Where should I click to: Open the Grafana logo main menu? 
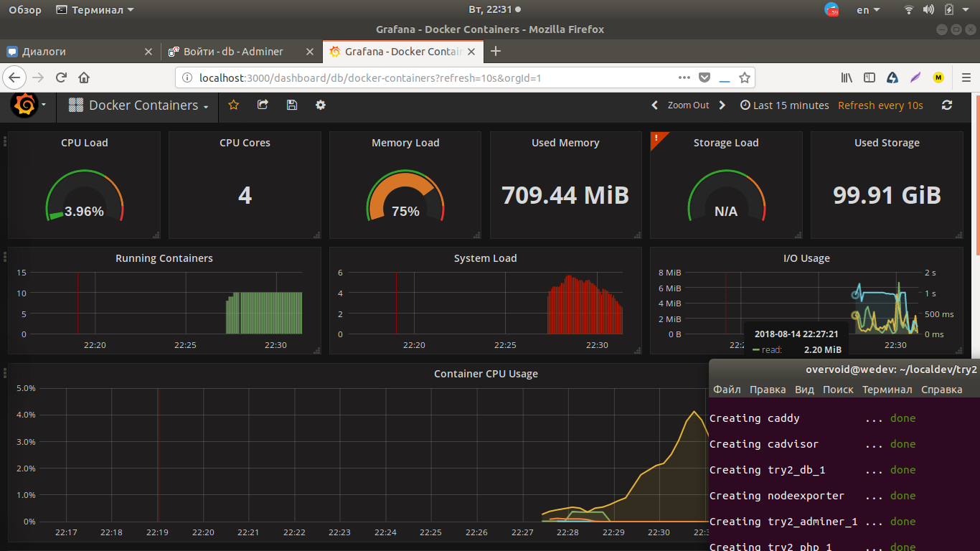[x=24, y=105]
